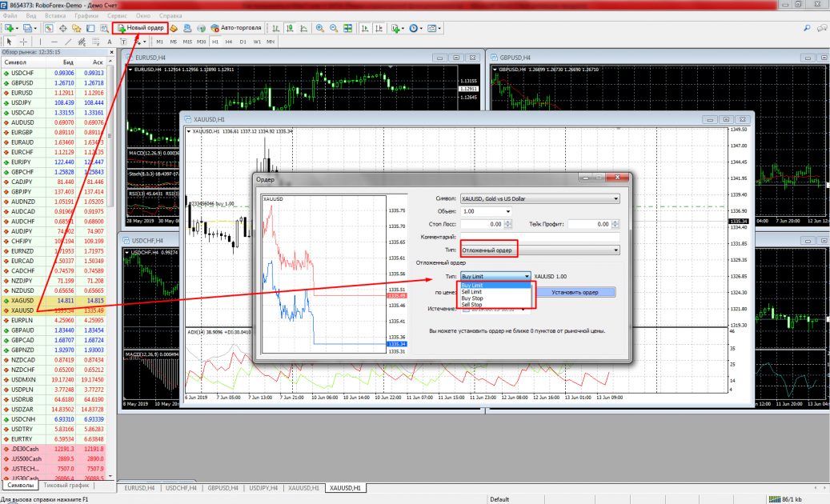This screenshot has width=830, height=504.
Task: Select the crosshair cursor tool
Action: pyautogui.click(x=24, y=41)
